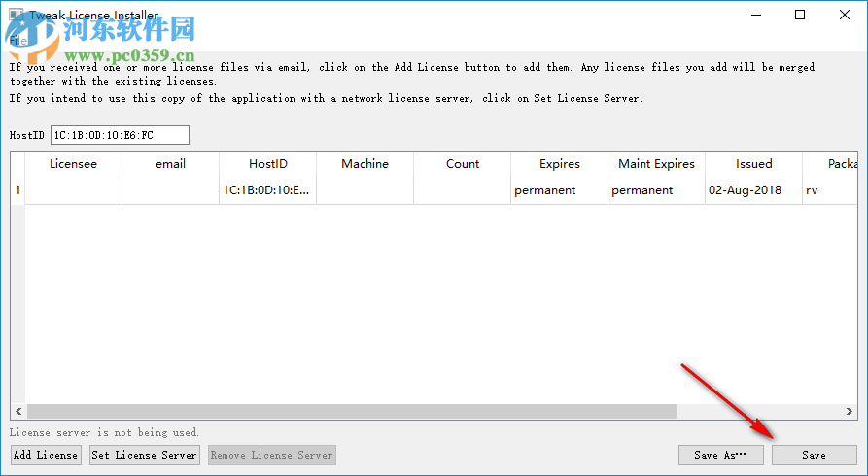Select the empty Count cell in row 1
The width and height of the screenshot is (868, 476).
coord(463,190)
